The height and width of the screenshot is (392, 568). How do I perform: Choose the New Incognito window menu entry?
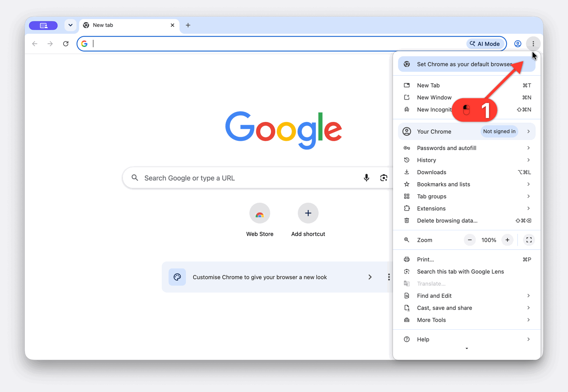tap(467, 110)
